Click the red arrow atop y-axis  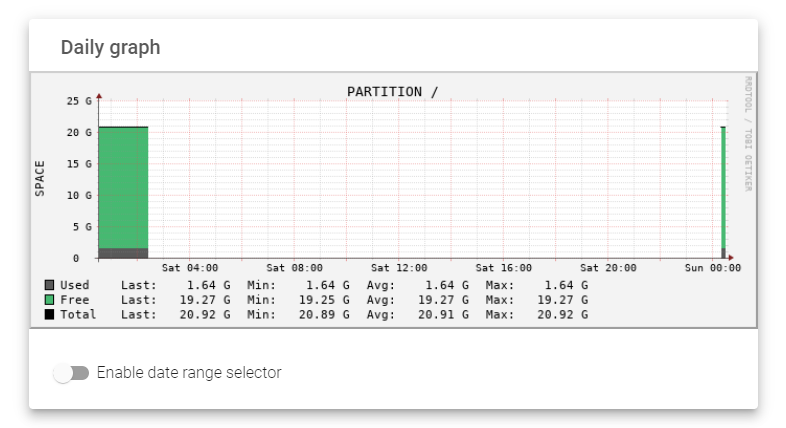[x=99, y=96]
